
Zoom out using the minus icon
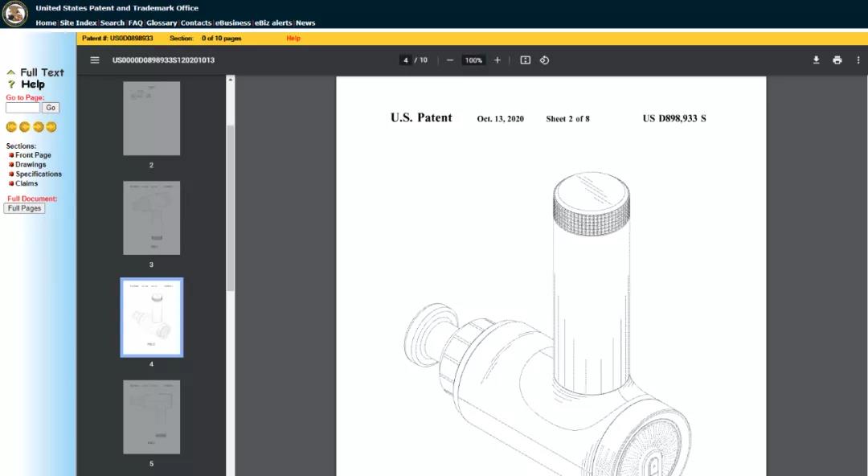tap(450, 59)
